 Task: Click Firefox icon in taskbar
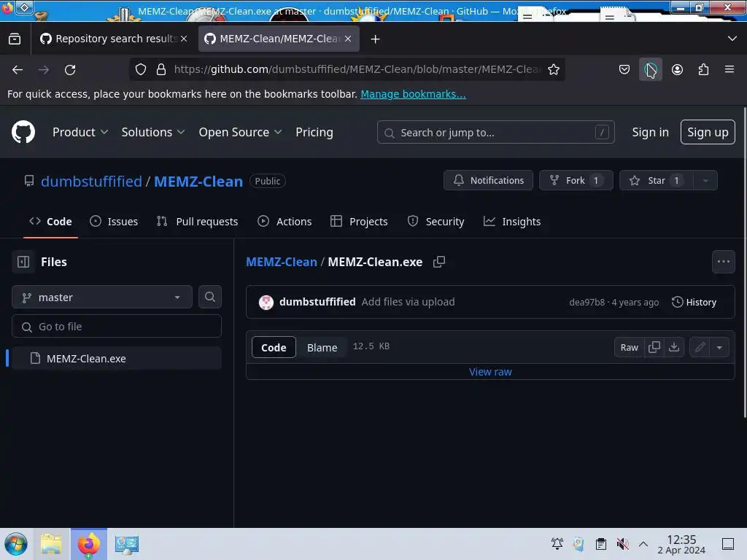coord(89,544)
